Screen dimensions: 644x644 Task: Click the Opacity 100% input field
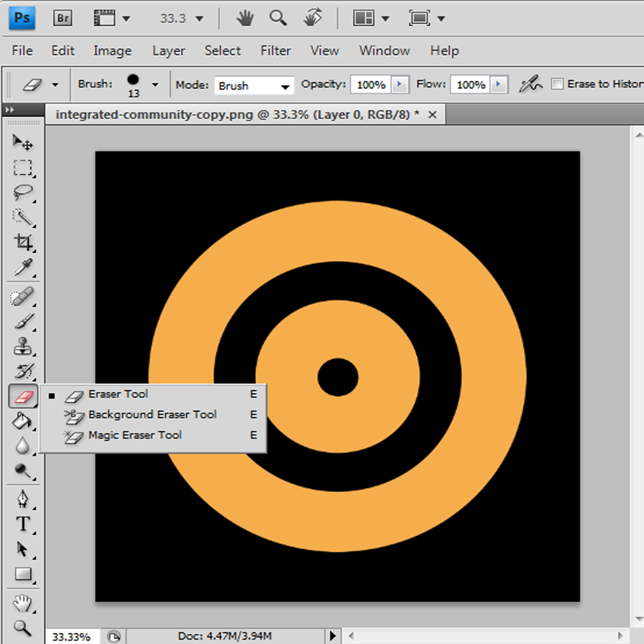[371, 84]
